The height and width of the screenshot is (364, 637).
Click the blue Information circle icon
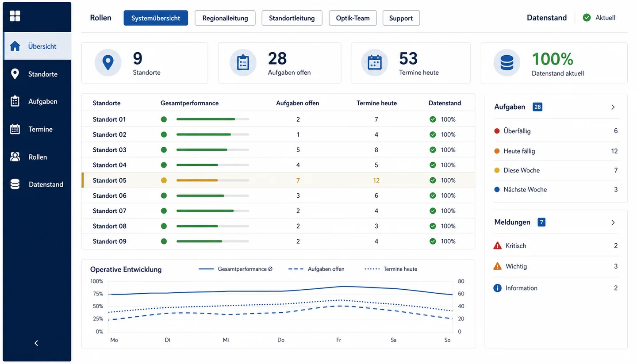(497, 288)
